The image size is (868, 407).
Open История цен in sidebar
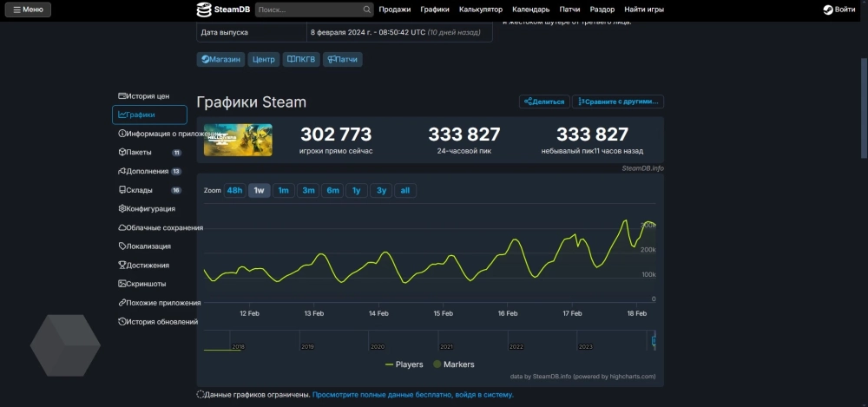pos(148,95)
